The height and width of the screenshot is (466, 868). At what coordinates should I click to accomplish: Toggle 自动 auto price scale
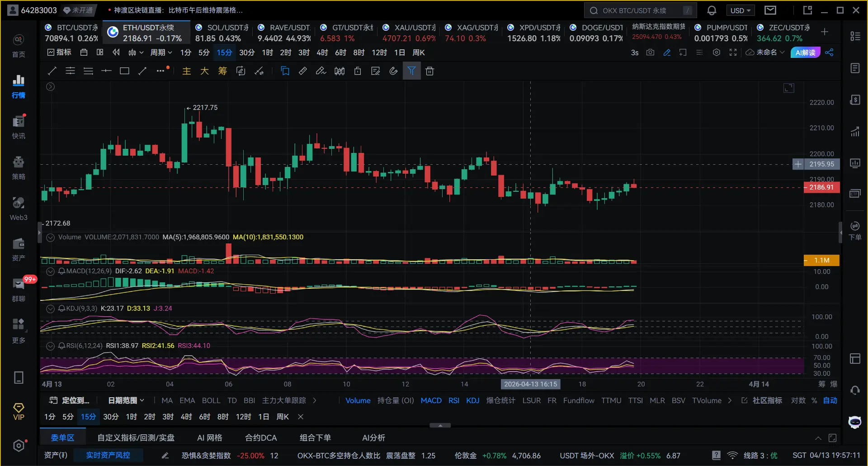tap(830, 400)
